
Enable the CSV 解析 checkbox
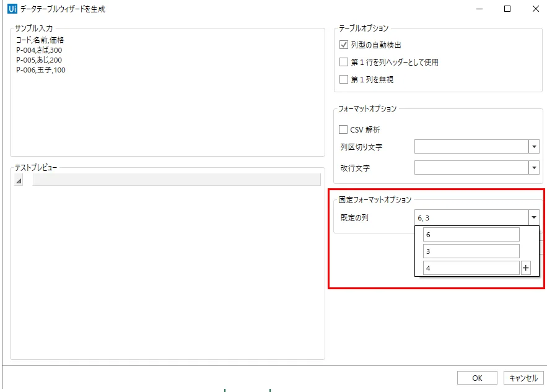coord(344,129)
